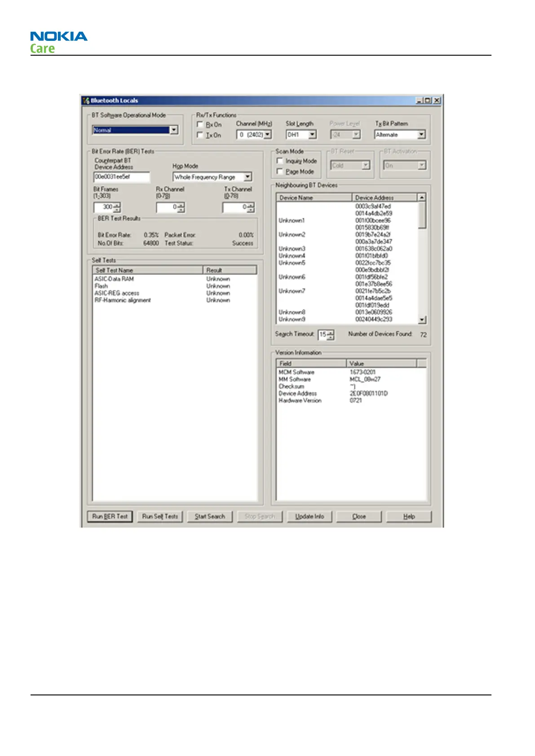Open the Slot Length dropdown
This screenshot has width=535, height=756.
(313, 134)
